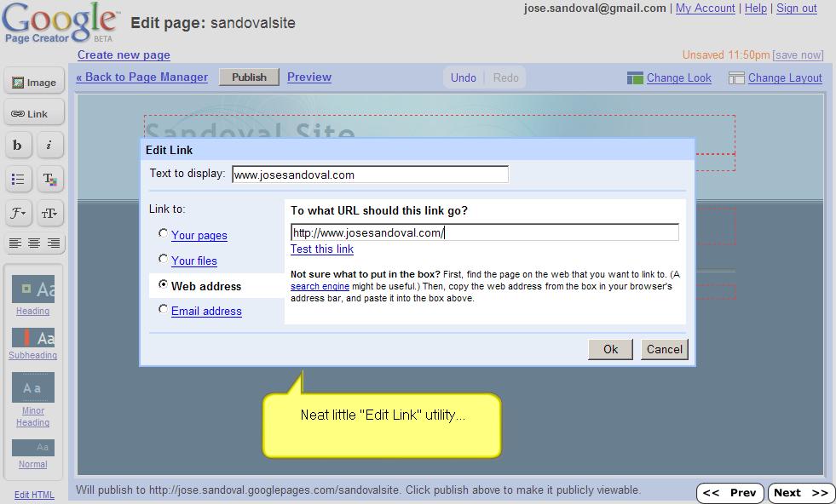Select the Your files radio button
This screenshot has width=836, height=504.
tap(163, 259)
